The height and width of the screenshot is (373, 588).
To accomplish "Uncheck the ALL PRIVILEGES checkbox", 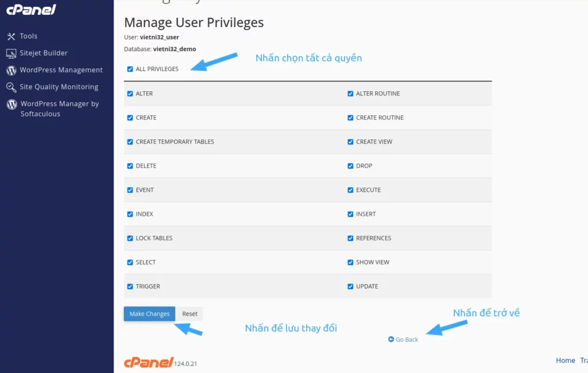I will 130,68.
